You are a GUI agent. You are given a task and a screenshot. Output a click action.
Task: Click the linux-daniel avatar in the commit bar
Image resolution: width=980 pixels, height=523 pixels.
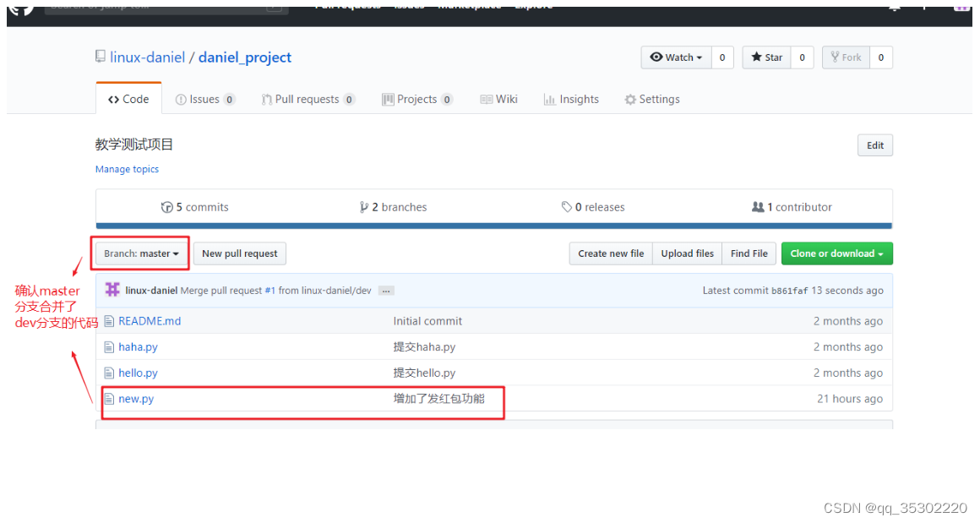point(112,290)
